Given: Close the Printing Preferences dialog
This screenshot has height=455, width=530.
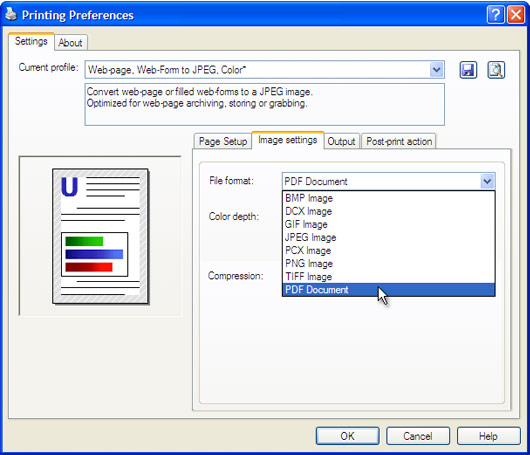Looking at the screenshot, I should (516, 15).
